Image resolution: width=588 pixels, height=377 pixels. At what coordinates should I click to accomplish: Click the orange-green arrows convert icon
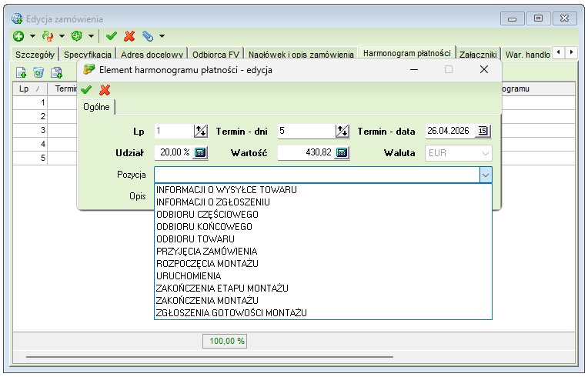(48, 36)
